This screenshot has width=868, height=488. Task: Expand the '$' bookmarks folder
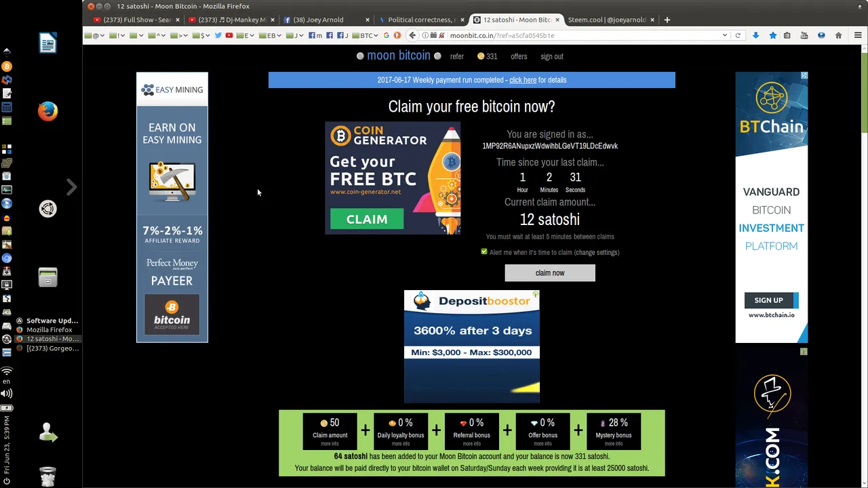click(x=201, y=35)
